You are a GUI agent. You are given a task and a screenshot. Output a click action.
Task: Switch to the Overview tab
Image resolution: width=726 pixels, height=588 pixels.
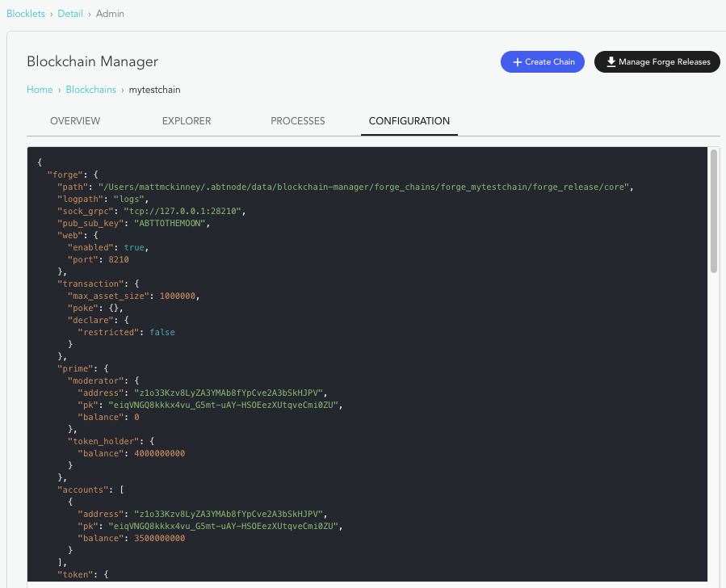[75, 121]
